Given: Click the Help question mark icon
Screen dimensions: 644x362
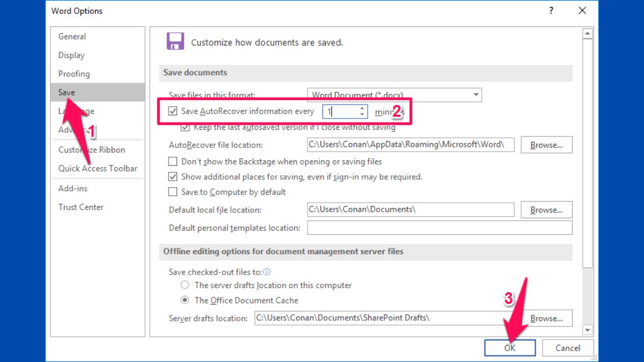Looking at the screenshot, I should pos(551,10).
